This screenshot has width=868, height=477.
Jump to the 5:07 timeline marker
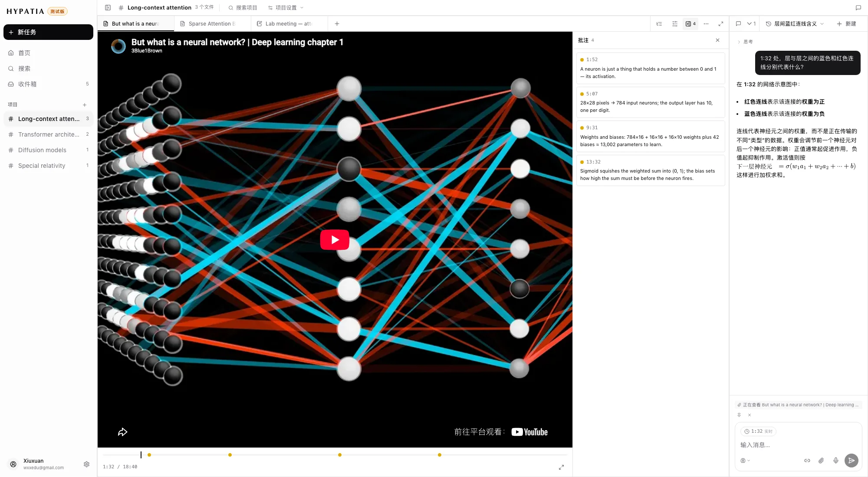230,455
